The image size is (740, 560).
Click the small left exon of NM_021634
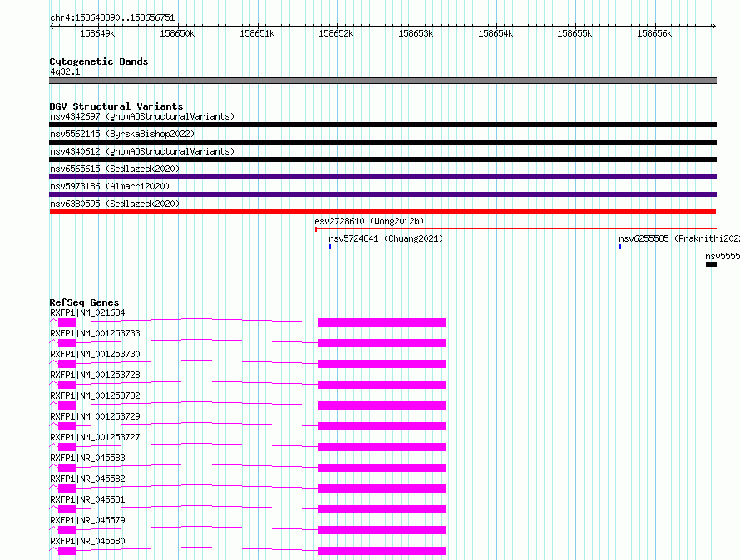click(x=67, y=322)
